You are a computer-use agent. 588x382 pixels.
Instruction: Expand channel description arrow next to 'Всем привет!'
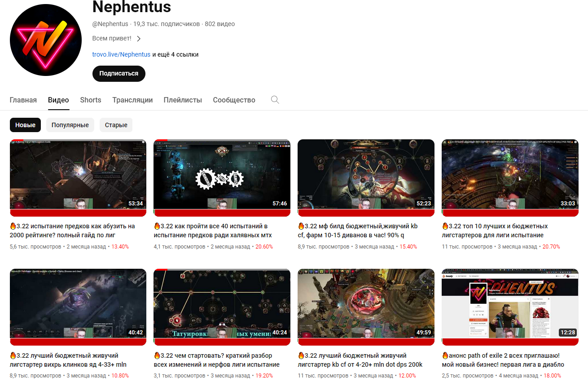click(x=139, y=39)
